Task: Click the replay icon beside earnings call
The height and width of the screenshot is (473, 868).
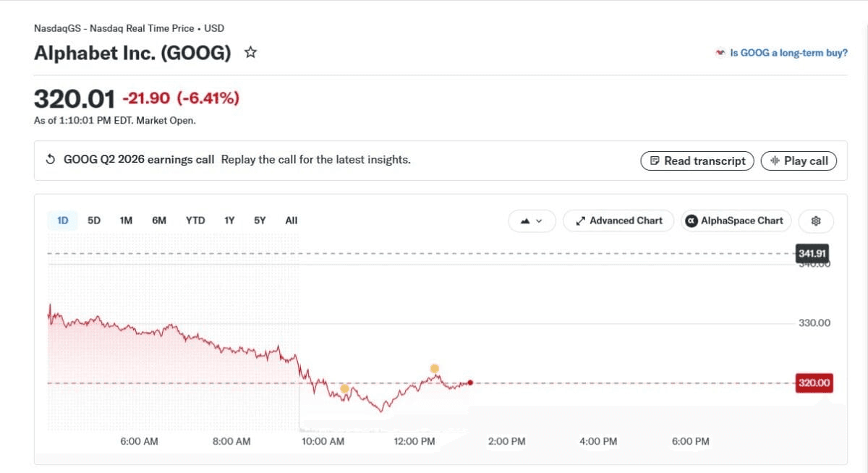Action: tap(51, 160)
